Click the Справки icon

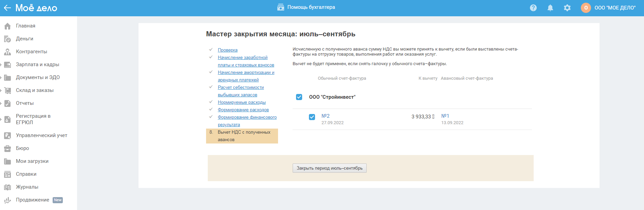[7, 174]
